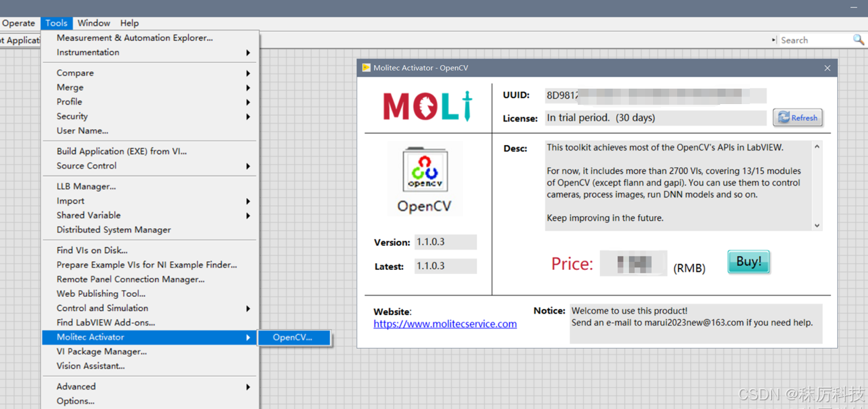Click the Desc scrollbar up arrow
The image size is (868, 409).
coord(817,146)
